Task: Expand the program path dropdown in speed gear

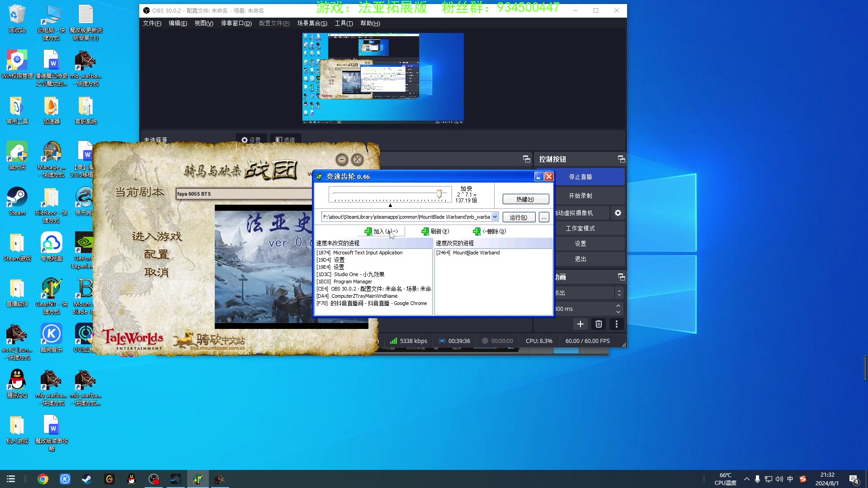Action: point(495,217)
